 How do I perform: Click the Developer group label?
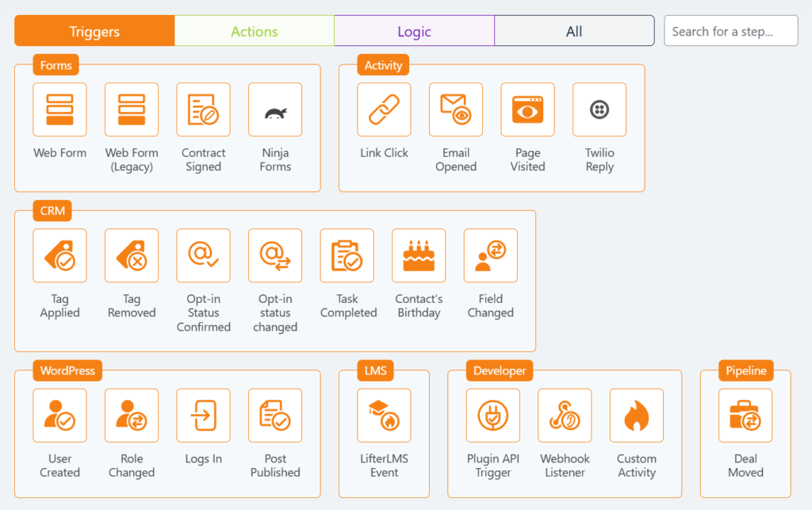[500, 370]
